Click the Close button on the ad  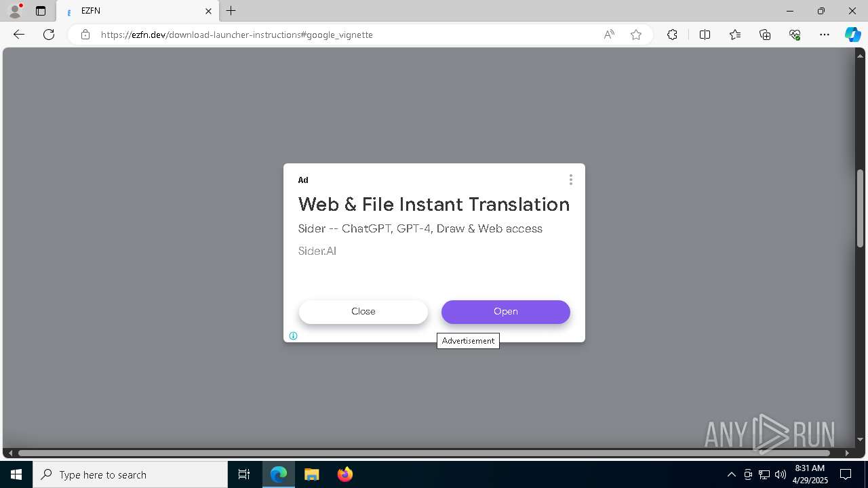click(363, 312)
